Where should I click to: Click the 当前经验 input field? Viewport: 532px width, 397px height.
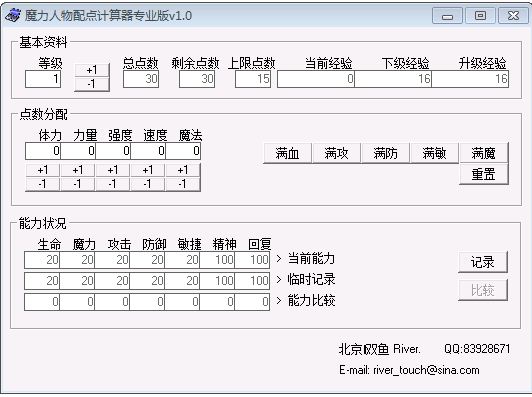[316, 79]
